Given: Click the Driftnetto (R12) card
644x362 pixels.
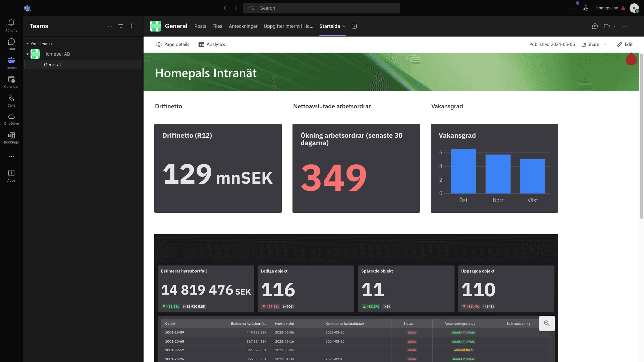Looking at the screenshot, I should coord(218,168).
